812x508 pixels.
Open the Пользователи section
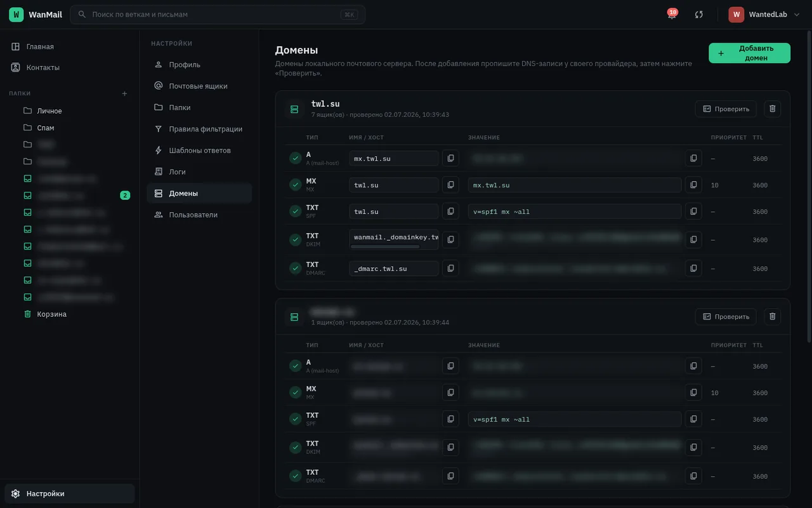[x=199, y=215]
